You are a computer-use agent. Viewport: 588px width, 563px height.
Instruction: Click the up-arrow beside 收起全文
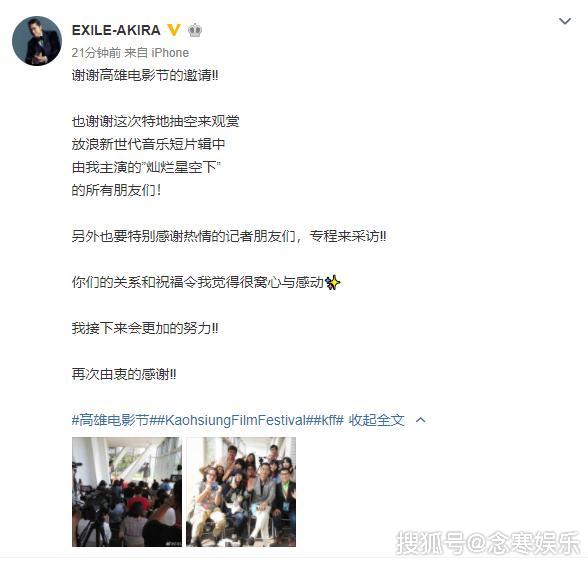[x=421, y=420]
